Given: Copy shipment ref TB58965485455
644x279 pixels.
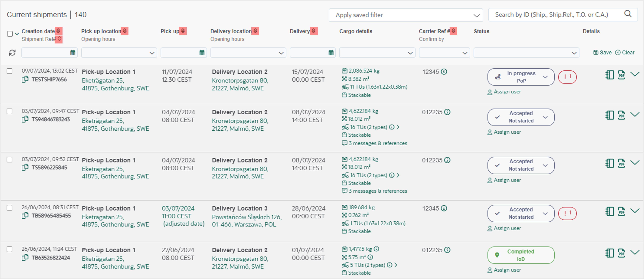Looking at the screenshot, I should coord(25,215).
